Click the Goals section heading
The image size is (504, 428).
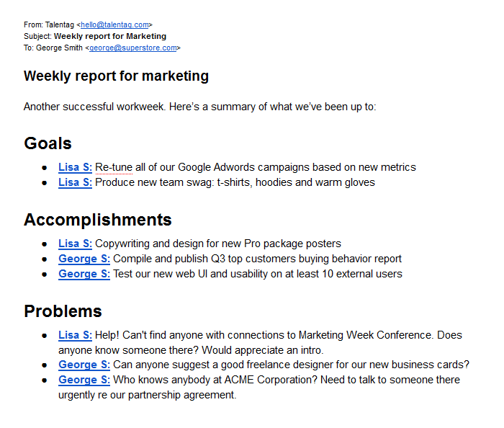[x=48, y=143]
